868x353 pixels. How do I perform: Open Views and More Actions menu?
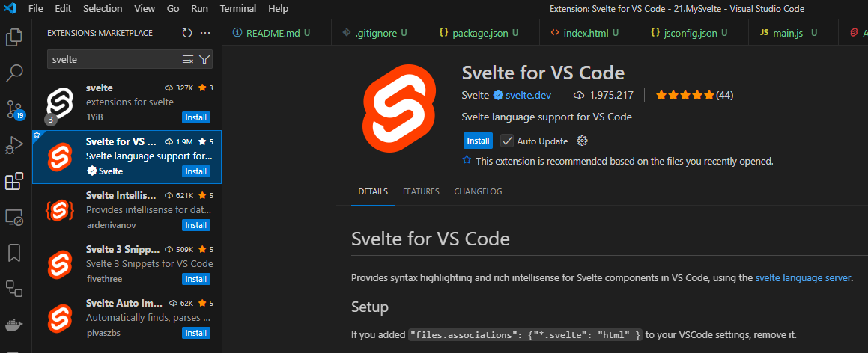pyautogui.click(x=205, y=33)
